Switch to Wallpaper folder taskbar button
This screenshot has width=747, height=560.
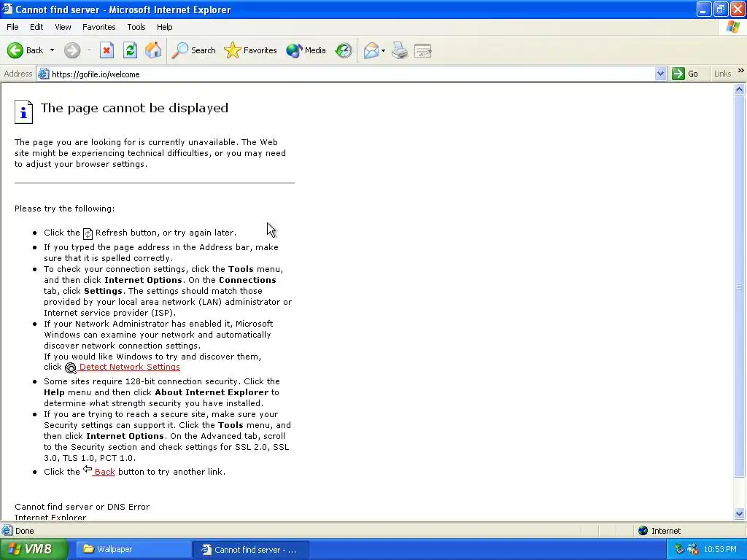[x=134, y=549]
